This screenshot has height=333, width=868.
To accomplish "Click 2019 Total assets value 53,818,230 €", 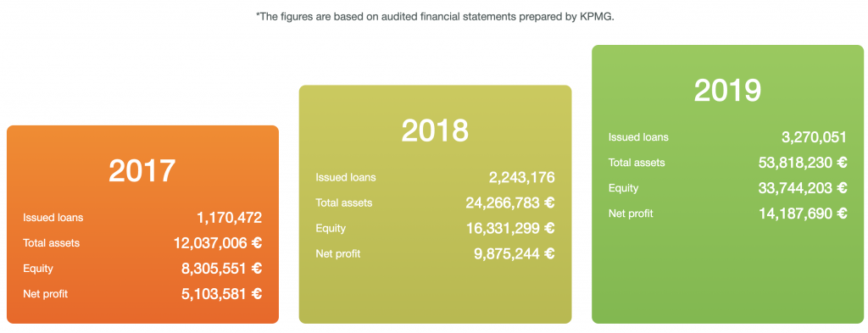I will point(803,163).
